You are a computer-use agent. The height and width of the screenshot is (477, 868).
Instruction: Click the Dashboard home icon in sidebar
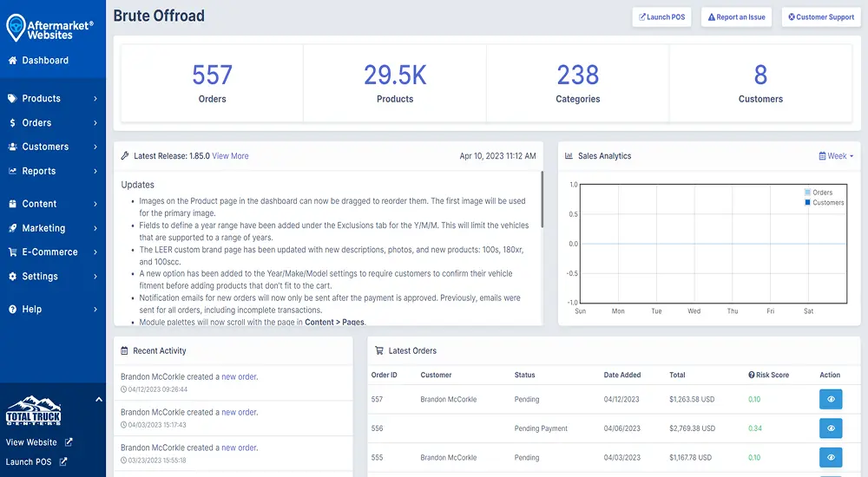pyautogui.click(x=13, y=61)
